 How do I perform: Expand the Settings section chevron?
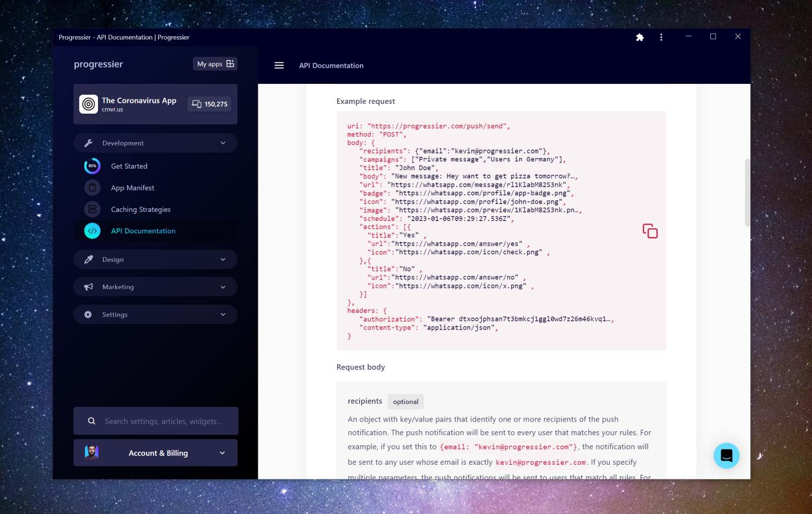223,314
